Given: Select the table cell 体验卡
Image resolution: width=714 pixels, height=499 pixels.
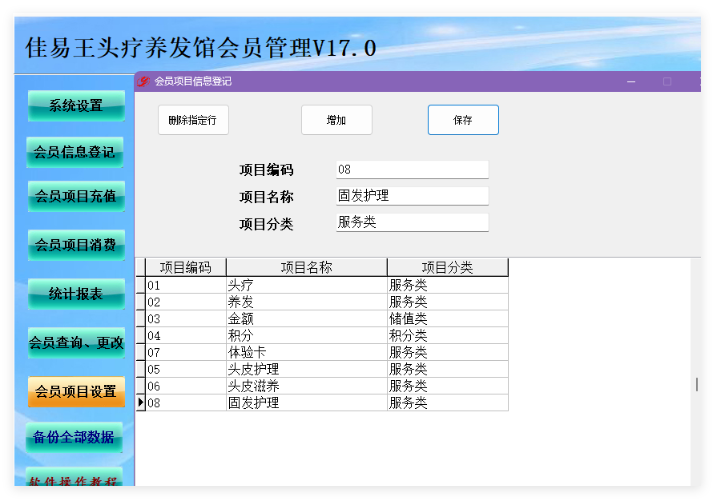Looking at the screenshot, I should click(x=306, y=352).
